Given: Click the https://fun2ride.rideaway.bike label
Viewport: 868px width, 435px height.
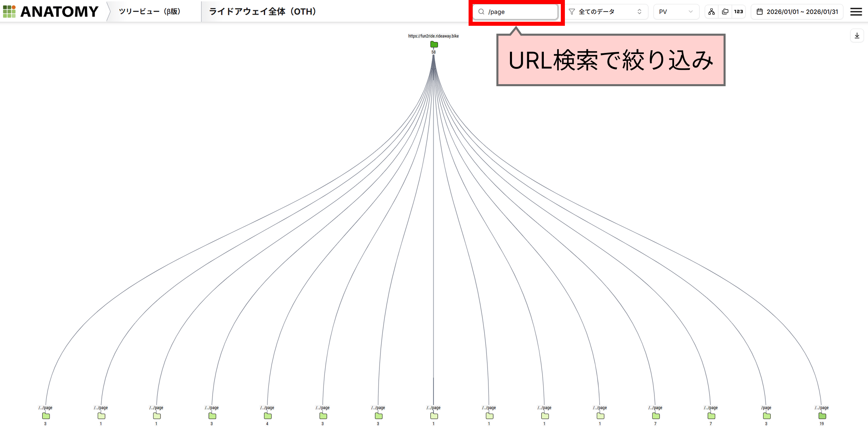Looking at the screenshot, I should (x=433, y=36).
